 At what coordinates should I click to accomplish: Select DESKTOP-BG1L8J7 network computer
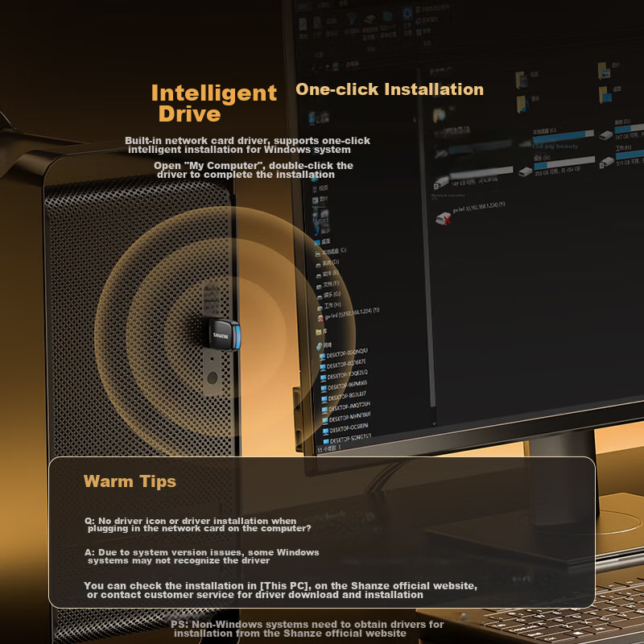[x=348, y=397]
